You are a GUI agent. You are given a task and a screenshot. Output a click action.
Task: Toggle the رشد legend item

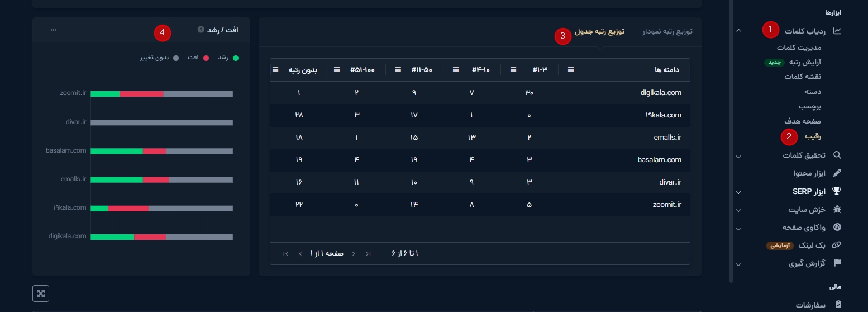click(x=228, y=58)
